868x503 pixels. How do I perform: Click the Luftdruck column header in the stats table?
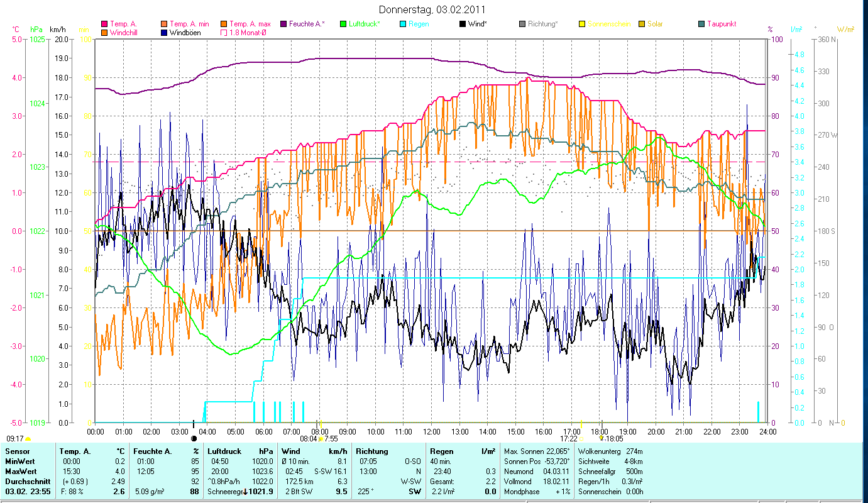tap(224, 451)
